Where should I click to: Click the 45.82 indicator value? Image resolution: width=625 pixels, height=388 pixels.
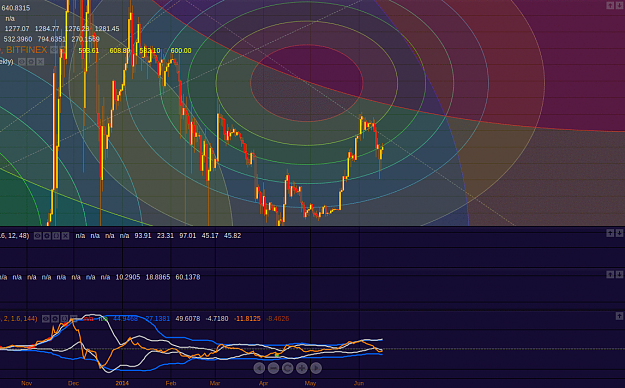[x=232, y=236]
